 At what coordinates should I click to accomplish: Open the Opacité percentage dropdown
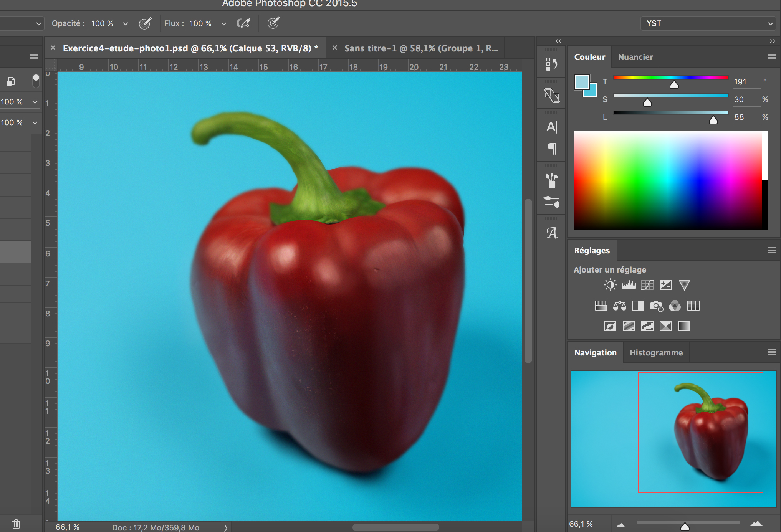(x=125, y=24)
